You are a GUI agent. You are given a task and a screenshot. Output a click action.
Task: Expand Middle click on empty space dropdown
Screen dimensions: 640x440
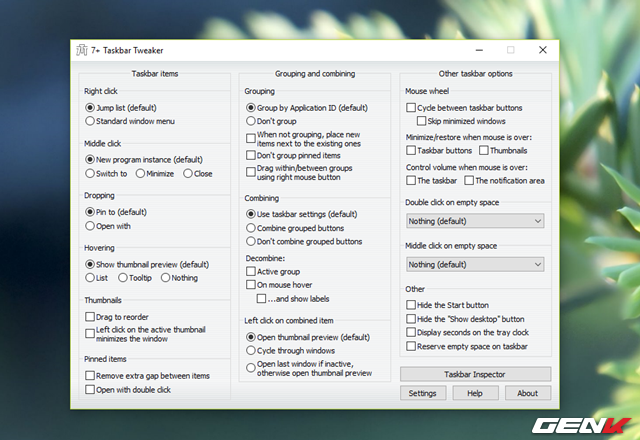tap(475, 264)
